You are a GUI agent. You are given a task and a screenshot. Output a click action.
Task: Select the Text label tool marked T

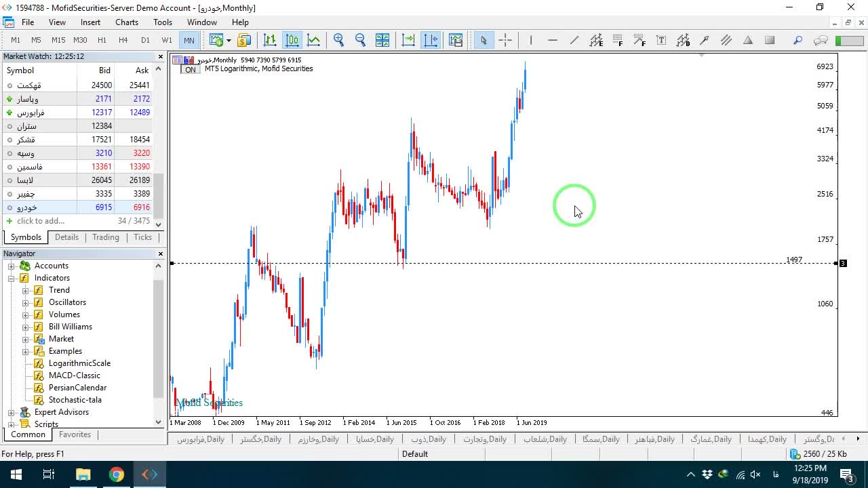[x=661, y=40]
